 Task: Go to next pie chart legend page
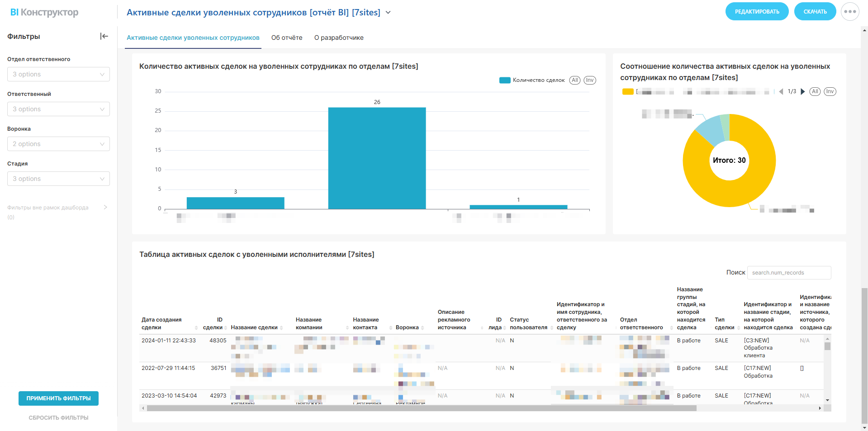tap(803, 92)
